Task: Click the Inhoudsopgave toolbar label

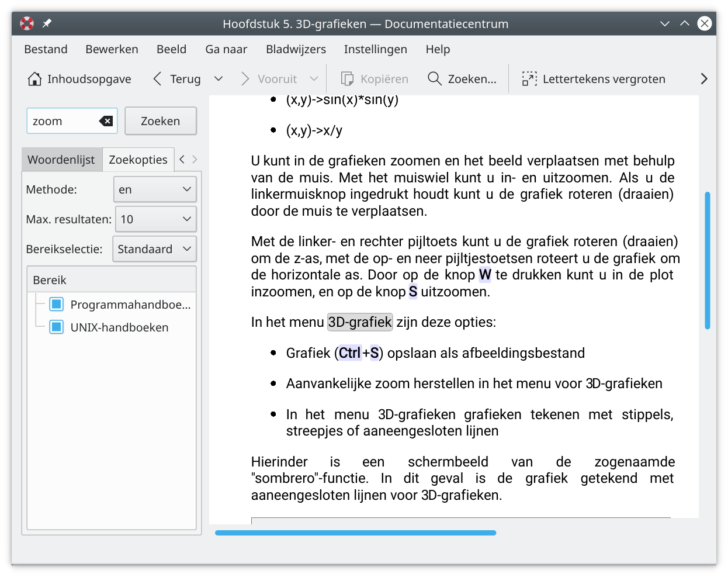Action: point(89,79)
